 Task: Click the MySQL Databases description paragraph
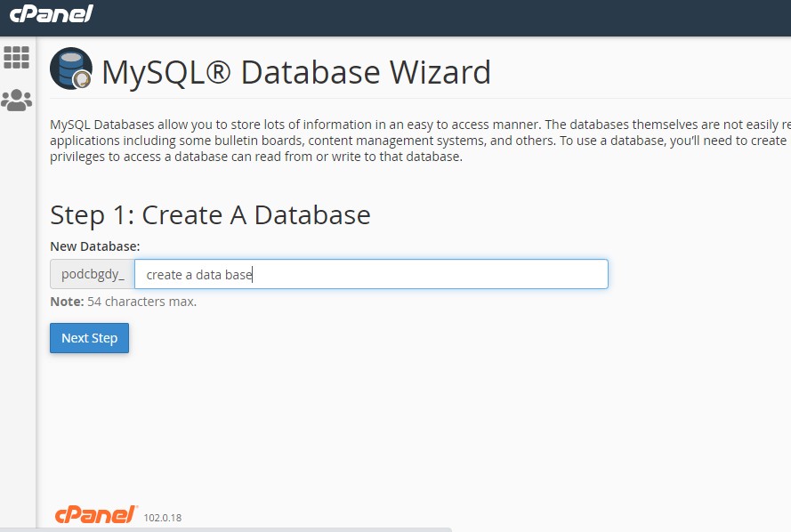tap(420, 141)
